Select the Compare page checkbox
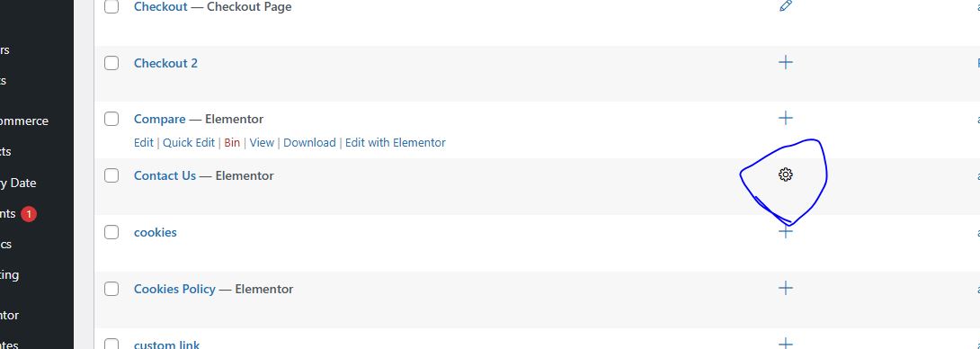The height and width of the screenshot is (349, 980). tap(111, 119)
